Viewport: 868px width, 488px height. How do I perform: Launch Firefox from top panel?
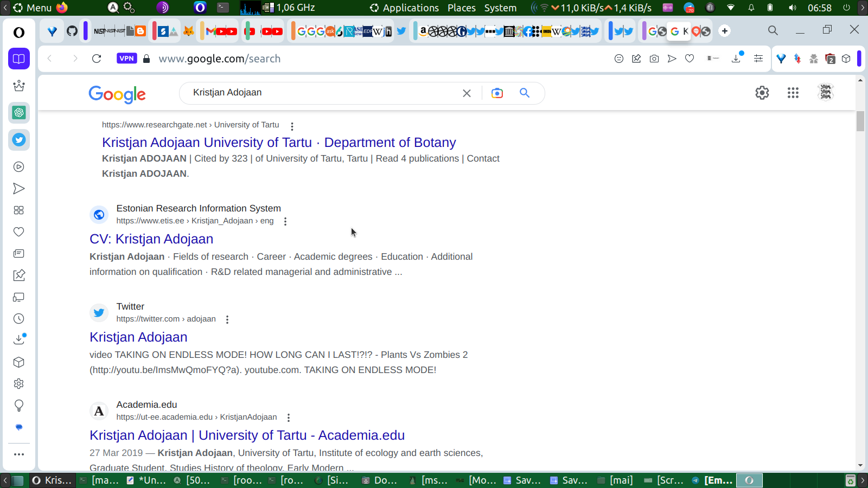[62, 8]
